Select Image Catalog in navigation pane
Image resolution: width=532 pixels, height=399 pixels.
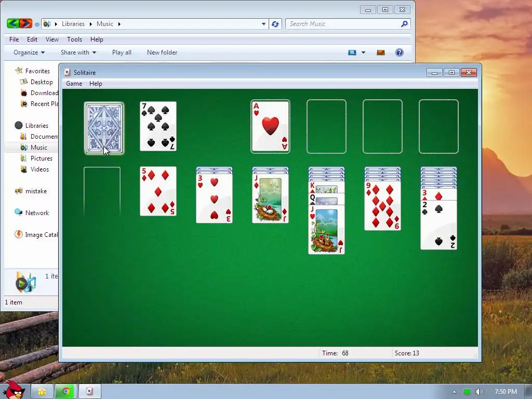pos(36,234)
